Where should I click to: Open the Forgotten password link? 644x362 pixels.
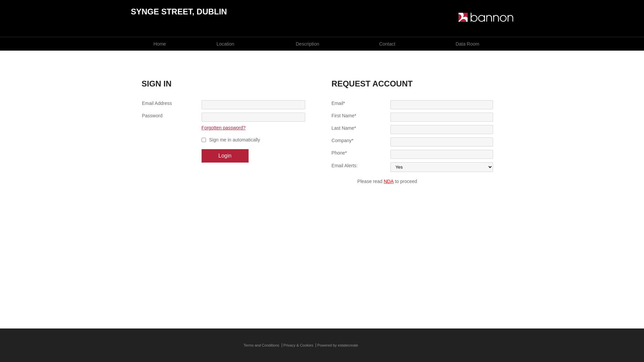point(223,128)
